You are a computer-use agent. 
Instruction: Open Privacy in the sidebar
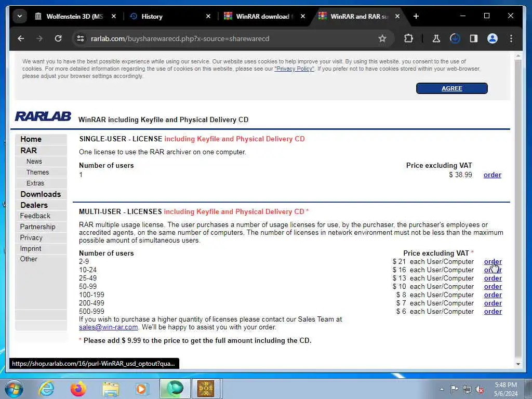point(31,237)
